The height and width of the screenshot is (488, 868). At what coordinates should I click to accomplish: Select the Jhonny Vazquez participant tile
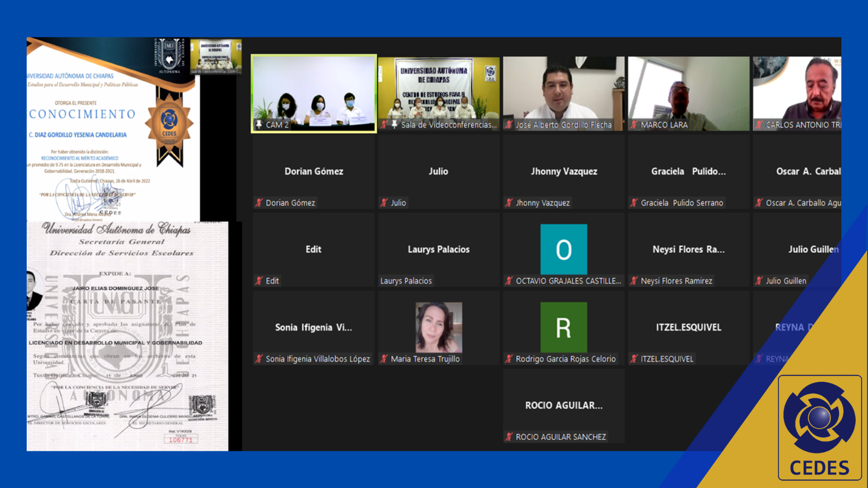[x=564, y=172]
